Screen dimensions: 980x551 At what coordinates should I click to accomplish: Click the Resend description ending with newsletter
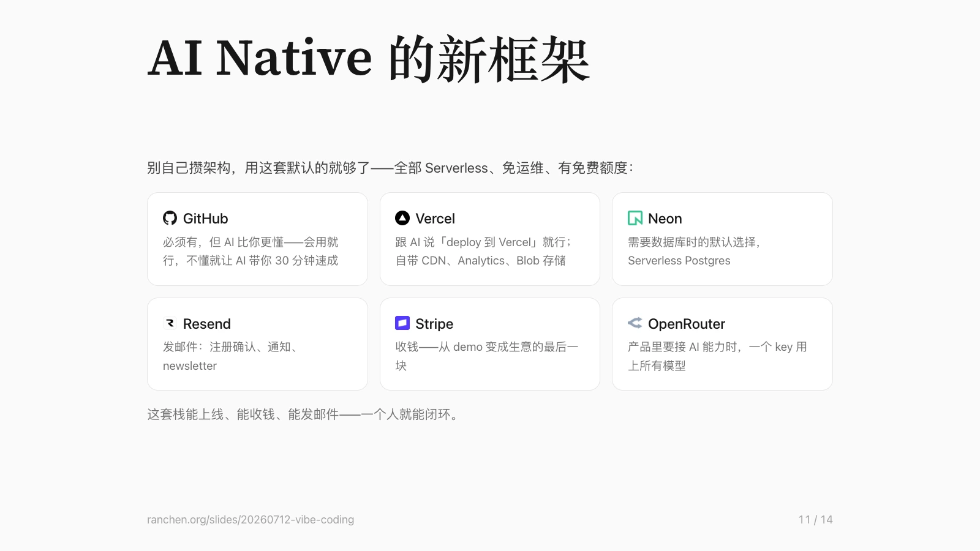click(230, 356)
